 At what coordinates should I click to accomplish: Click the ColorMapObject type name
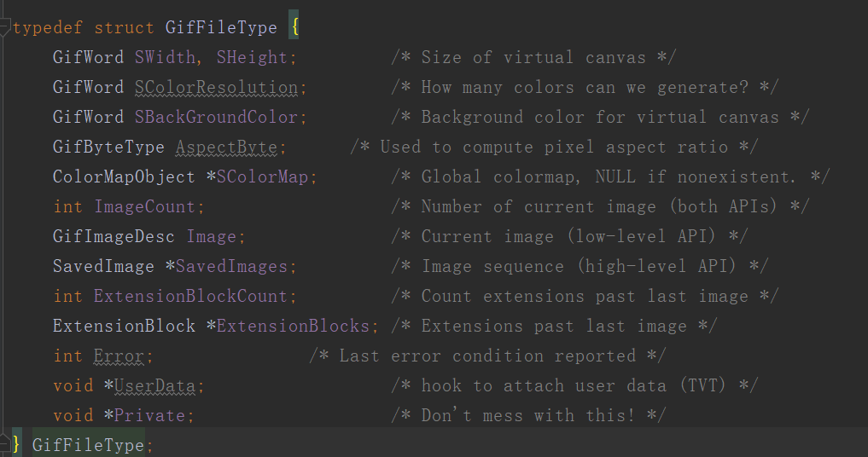click(124, 176)
